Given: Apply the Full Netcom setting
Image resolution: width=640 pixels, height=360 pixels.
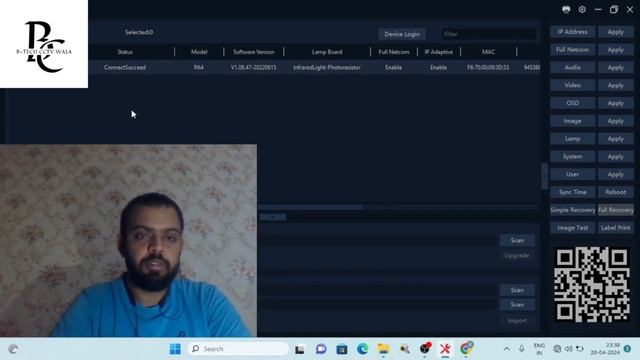Looking at the screenshot, I should point(616,50).
